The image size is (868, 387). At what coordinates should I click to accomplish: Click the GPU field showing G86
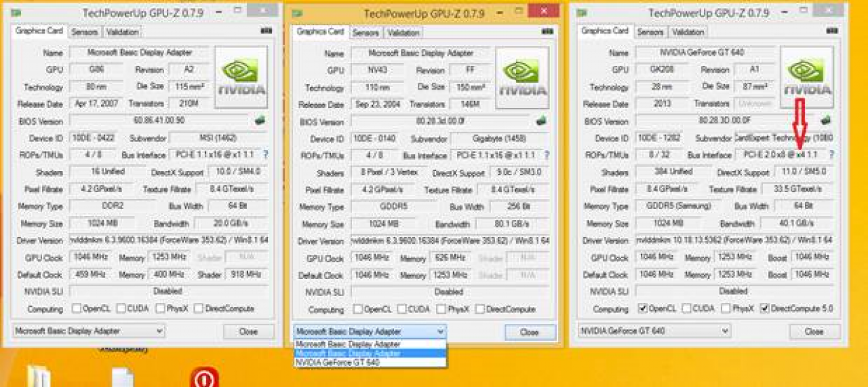point(96,69)
